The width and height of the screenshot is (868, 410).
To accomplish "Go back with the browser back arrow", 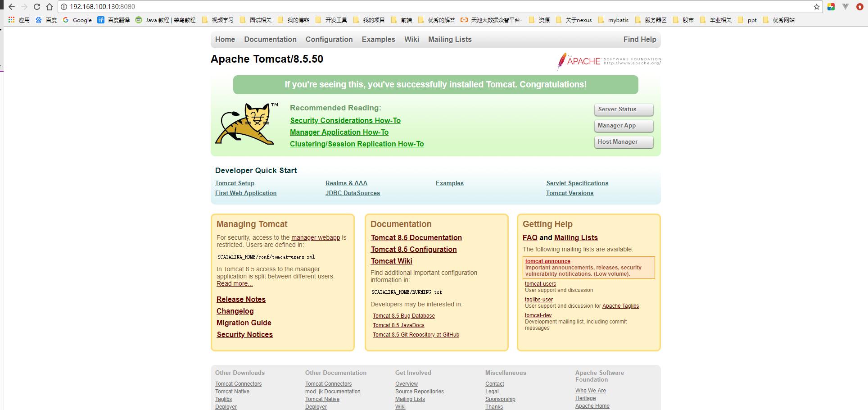I will tap(12, 7).
